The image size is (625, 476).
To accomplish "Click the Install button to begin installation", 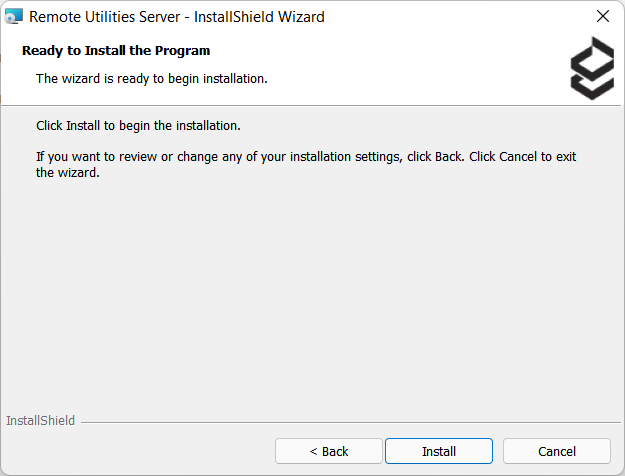I will point(438,451).
